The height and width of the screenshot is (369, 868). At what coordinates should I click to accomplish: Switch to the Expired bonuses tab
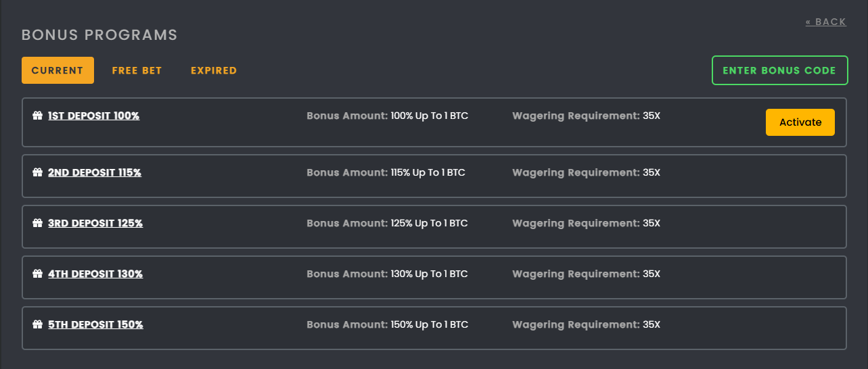click(x=214, y=70)
